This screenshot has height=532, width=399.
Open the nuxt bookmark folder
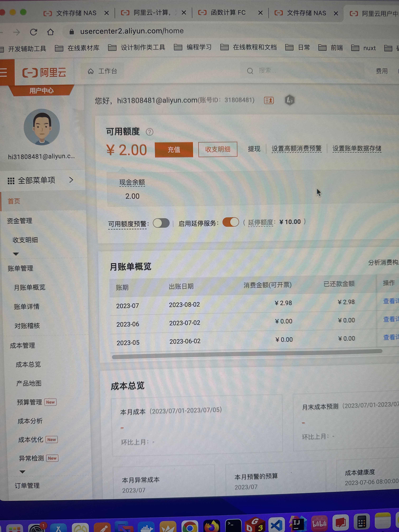[x=363, y=48]
